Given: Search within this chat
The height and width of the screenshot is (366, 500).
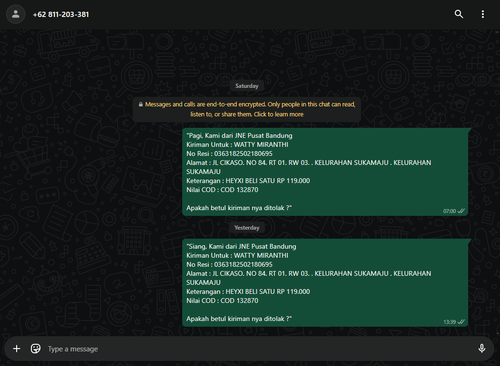Looking at the screenshot, I should pos(459,14).
